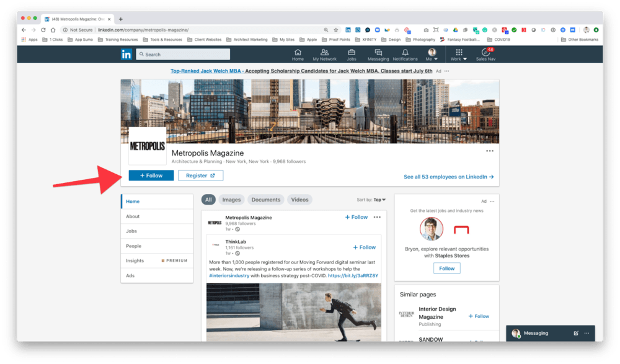The image size is (620, 364).
Task: Bookmark the page with star icon
Action: (x=335, y=30)
